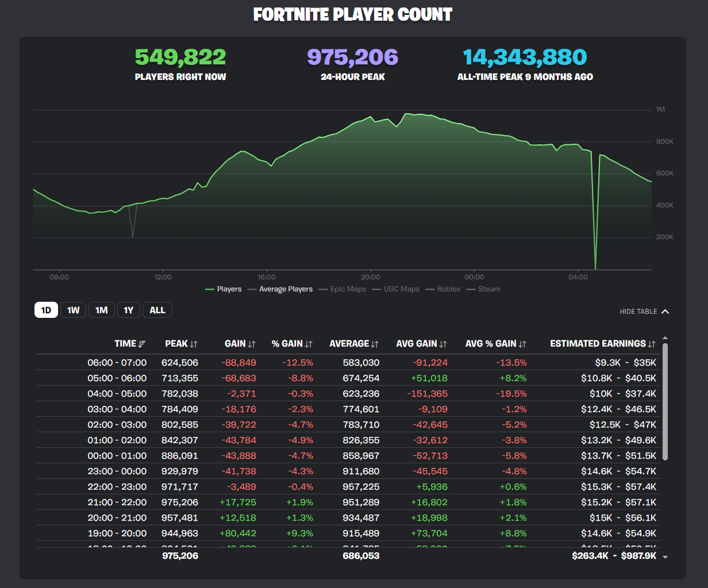Click the 02:00 - 03:00 row time
This screenshot has width=708, height=588.
click(117, 425)
